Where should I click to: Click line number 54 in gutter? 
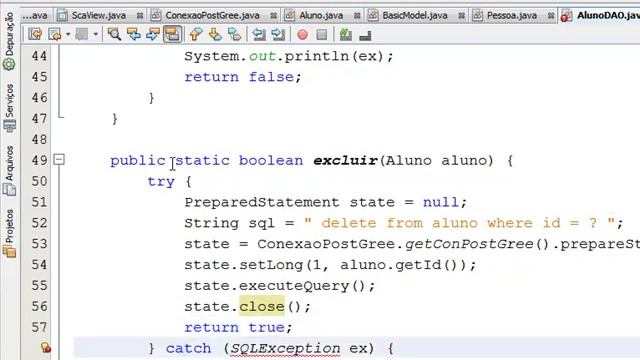click(x=39, y=264)
